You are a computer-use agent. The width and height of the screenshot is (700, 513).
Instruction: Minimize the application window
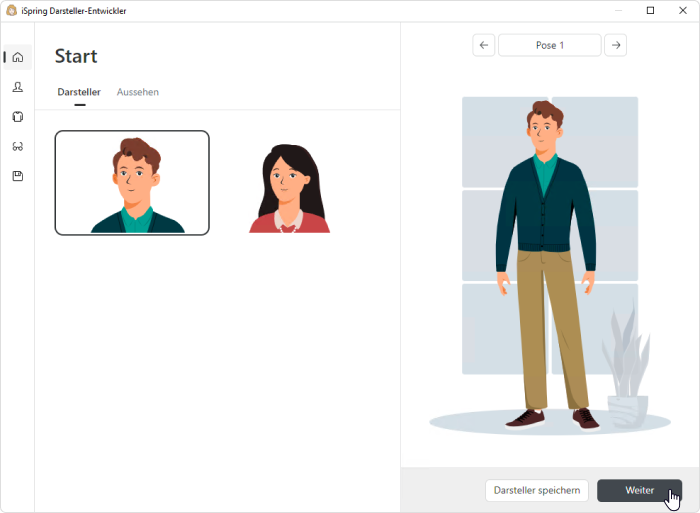618,10
